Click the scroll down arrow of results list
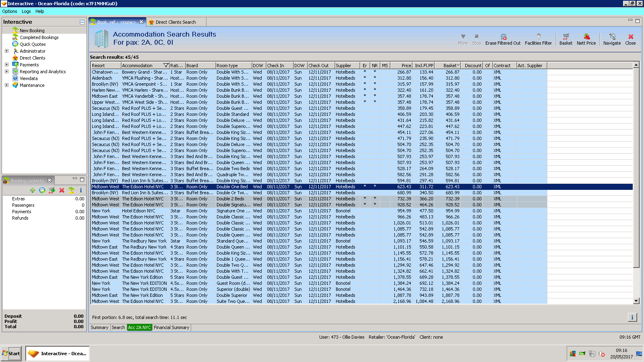Image resolution: width=644 pixels, height=362 pixels. tap(636, 301)
